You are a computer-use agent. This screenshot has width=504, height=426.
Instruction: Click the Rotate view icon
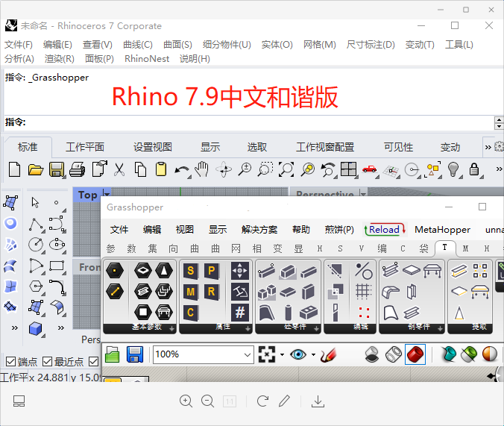click(224, 169)
